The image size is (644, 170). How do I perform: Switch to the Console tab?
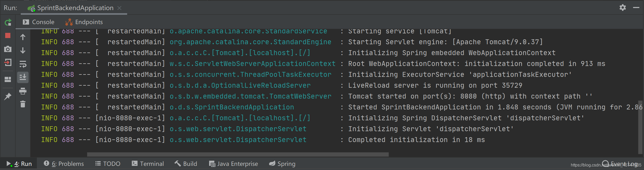38,22
